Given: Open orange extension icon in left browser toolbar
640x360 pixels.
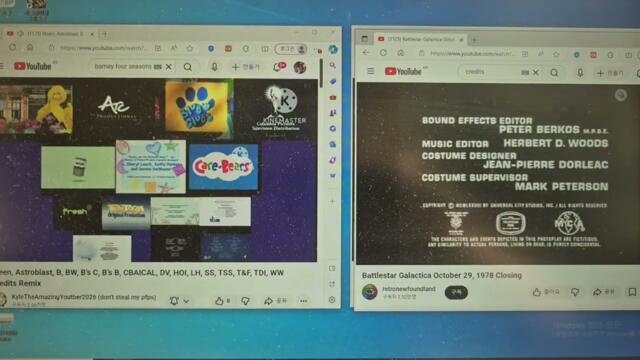Looking at the screenshot, I should pos(228,49).
